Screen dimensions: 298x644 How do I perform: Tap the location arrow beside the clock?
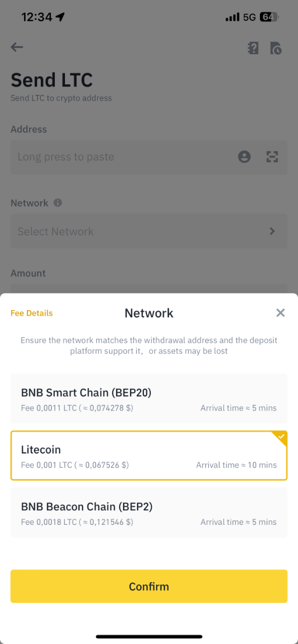click(60, 17)
